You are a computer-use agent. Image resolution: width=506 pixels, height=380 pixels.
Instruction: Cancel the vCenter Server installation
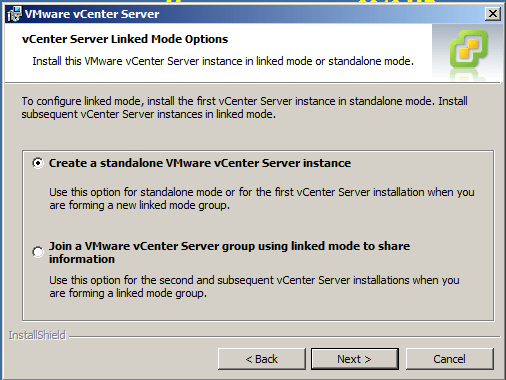point(449,359)
